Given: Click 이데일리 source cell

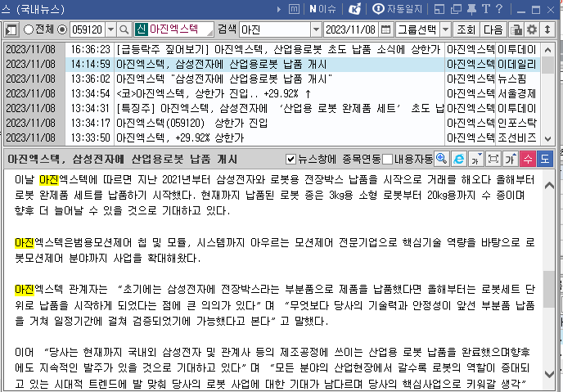Looking at the screenshot, I should (517, 64).
